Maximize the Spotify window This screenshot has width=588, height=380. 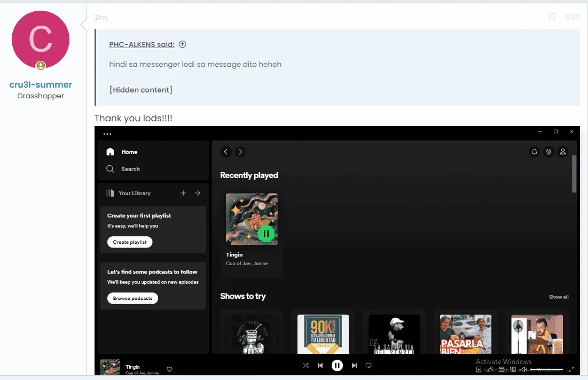pos(556,131)
